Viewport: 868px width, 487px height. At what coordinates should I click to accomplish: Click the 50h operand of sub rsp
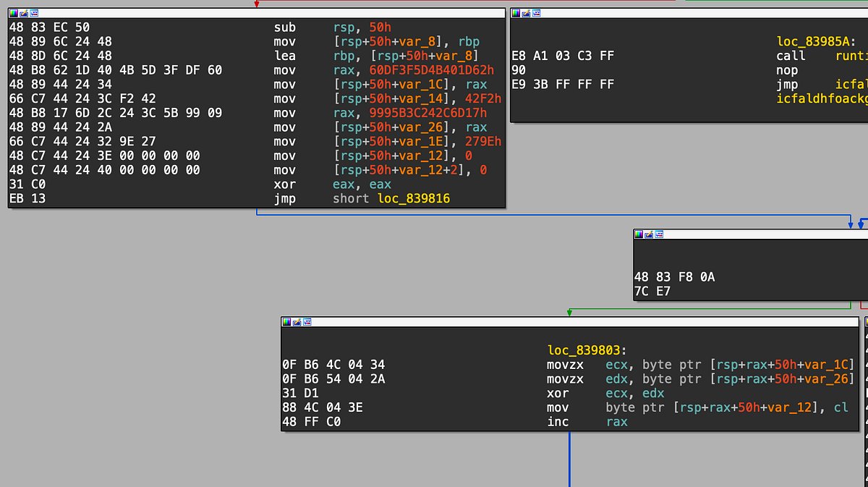pyautogui.click(x=380, y=27)
